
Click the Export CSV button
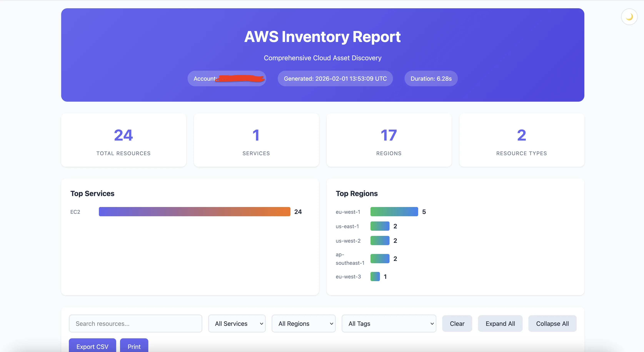pos(92,347)
